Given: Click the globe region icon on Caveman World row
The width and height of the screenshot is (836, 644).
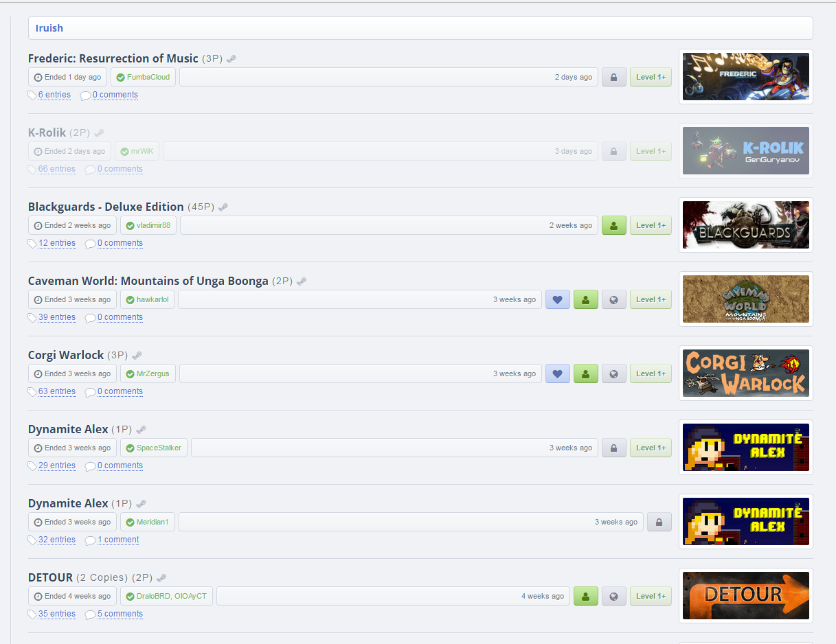Looking at the screenshot, I should tap(614, 299).
